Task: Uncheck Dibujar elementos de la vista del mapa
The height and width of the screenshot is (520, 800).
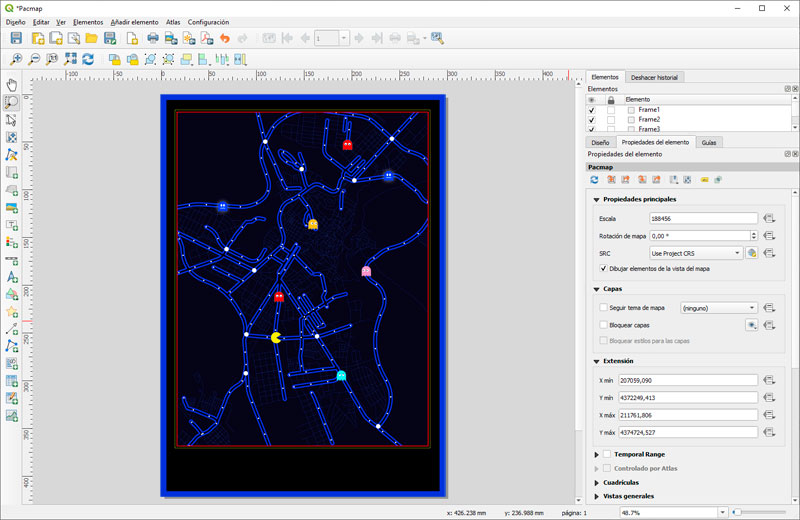Action: 604,268
